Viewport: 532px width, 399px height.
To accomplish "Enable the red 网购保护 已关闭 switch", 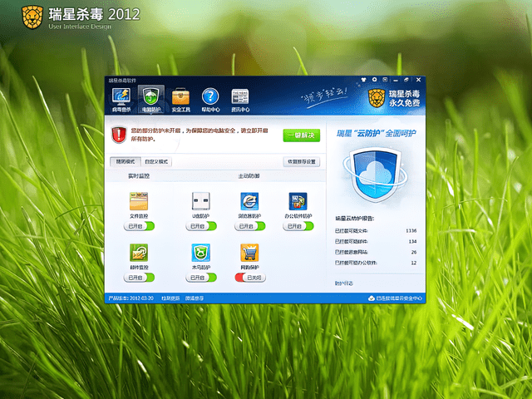I will (250, 278).
